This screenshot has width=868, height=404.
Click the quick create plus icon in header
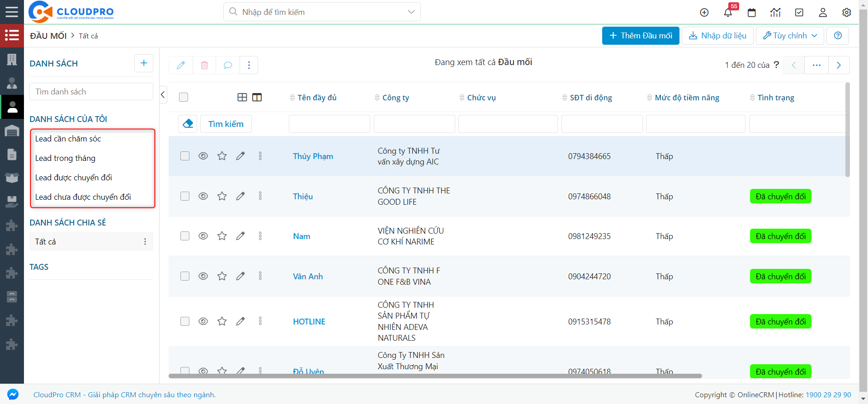[x=704, y=13]
